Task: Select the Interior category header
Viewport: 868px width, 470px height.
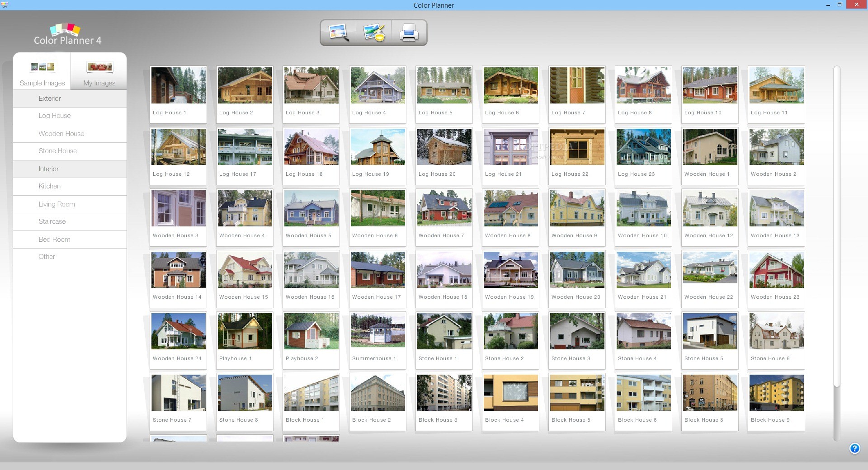Action: click(70, 169)
